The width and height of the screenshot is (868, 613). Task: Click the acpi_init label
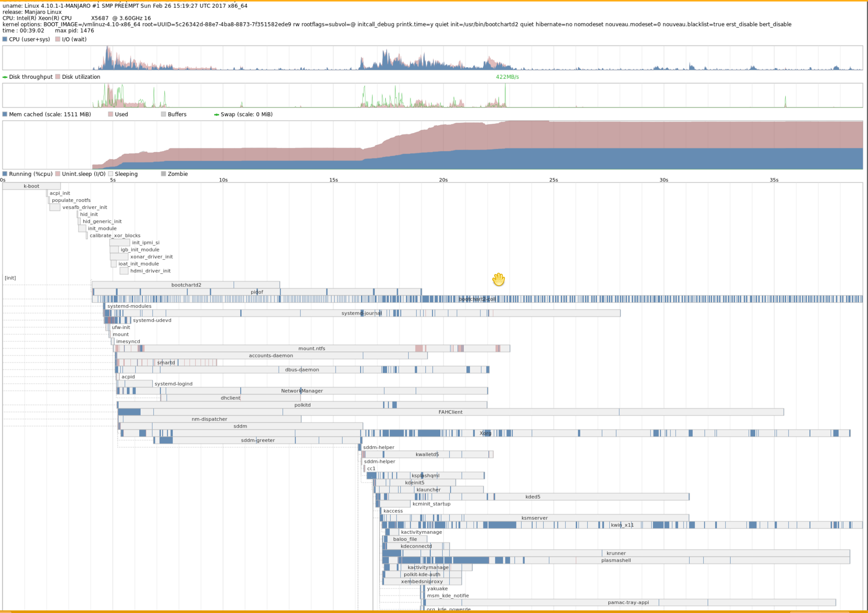point(60,193)
